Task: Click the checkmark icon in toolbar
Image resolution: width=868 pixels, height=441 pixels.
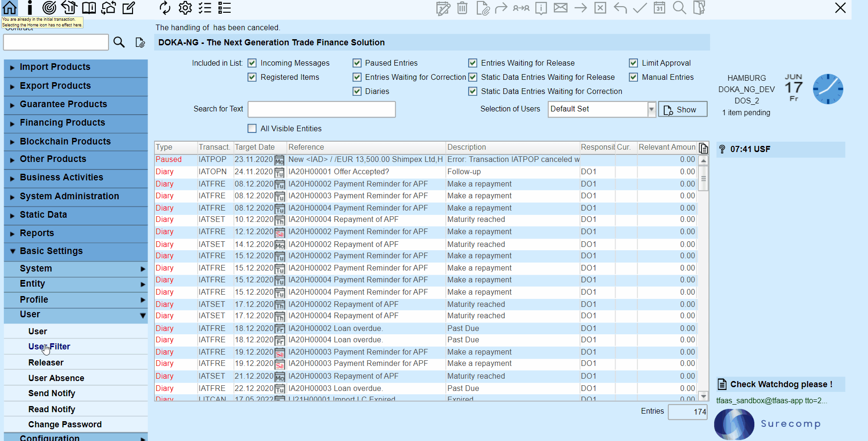Action: (x=640, y=8)
